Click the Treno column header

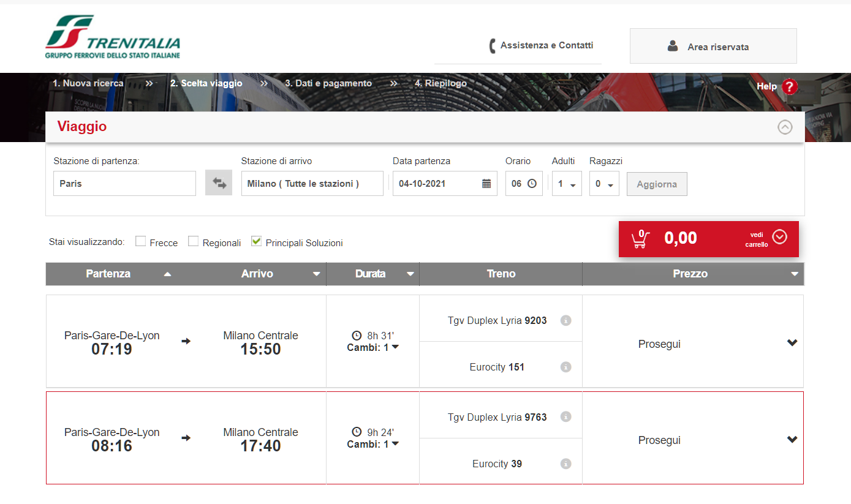point(501,274)
